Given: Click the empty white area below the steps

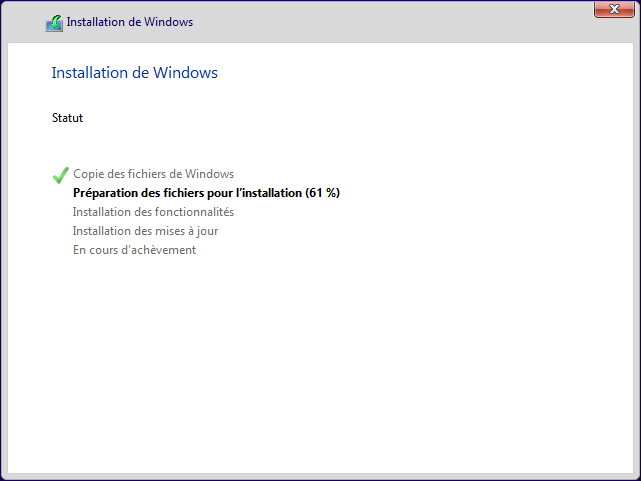Looking at the screenshot, I should tap(320, 360).
